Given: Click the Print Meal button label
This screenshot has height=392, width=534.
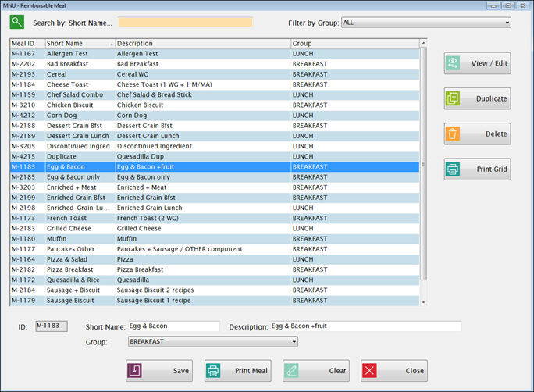Looking at the screenshot, I should point(251,371).
